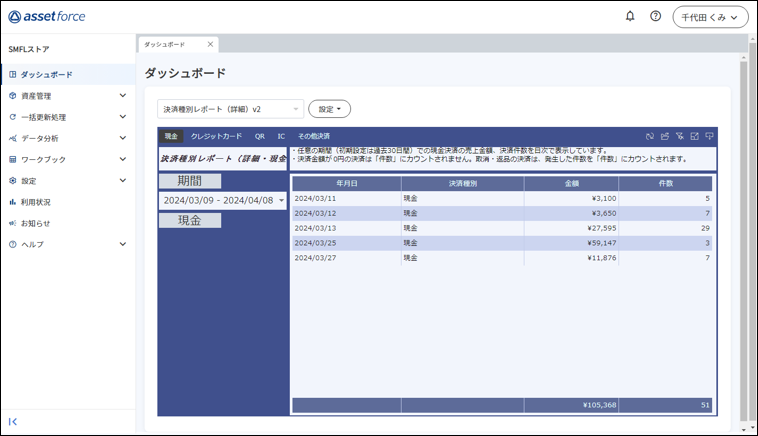Viewport: 758px width, 436px height.
Task: Click the expand fullscreen icon in report toolbar
Action: pyautogui.click(x=695, y=136)
